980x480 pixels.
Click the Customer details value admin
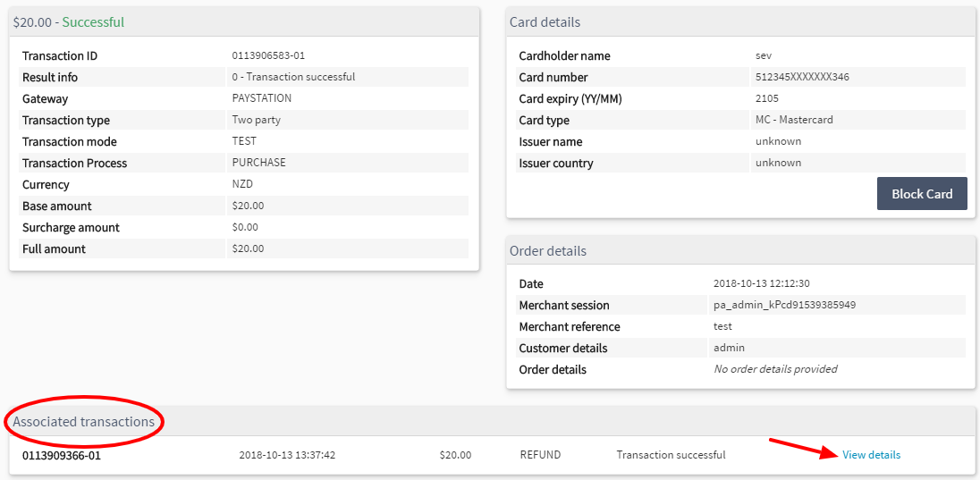tap(729, 348)
